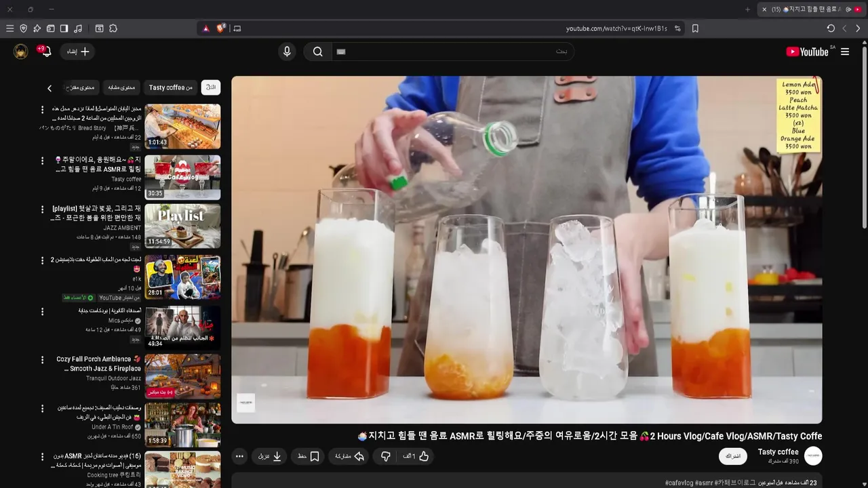
Task: Open options menu for e1k video
Action: point(42,262)
